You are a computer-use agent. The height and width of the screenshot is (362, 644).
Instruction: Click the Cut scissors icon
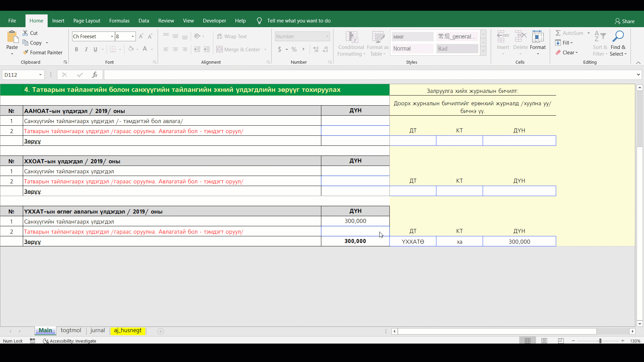click(25, 33)
